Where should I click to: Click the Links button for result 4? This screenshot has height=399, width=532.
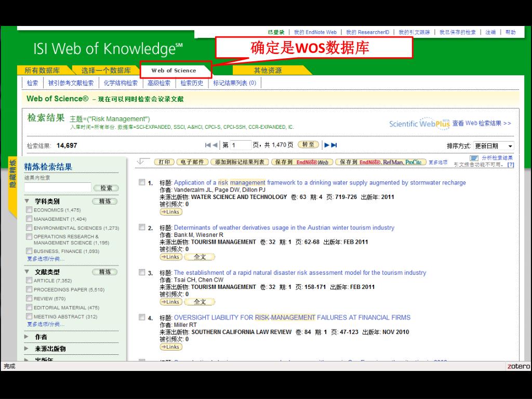point(171,347)
